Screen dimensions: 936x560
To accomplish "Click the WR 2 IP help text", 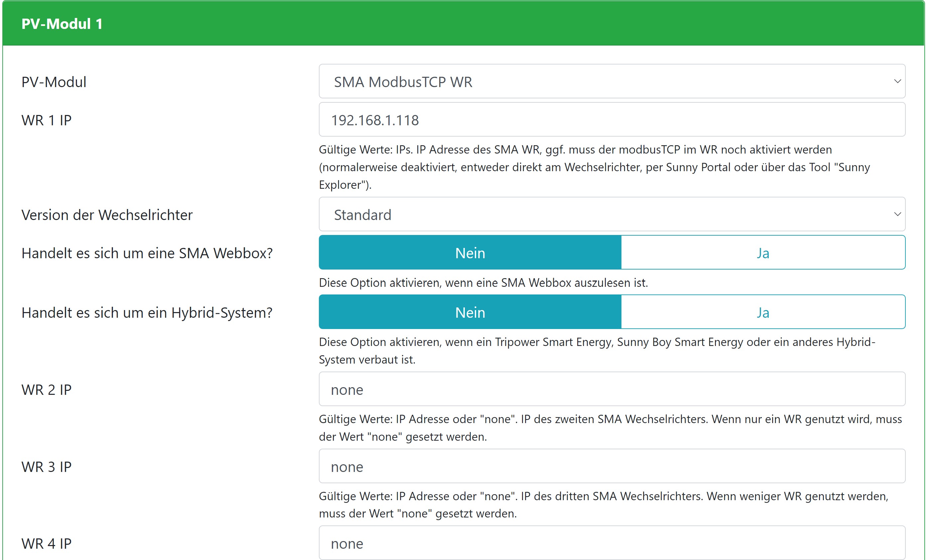I will (x=610, y=427).
